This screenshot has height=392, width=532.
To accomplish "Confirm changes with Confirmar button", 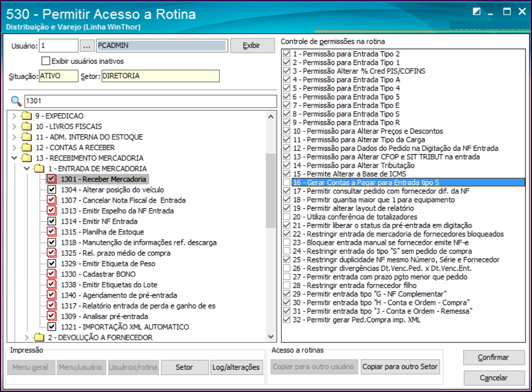I will [x=494, y=358].
